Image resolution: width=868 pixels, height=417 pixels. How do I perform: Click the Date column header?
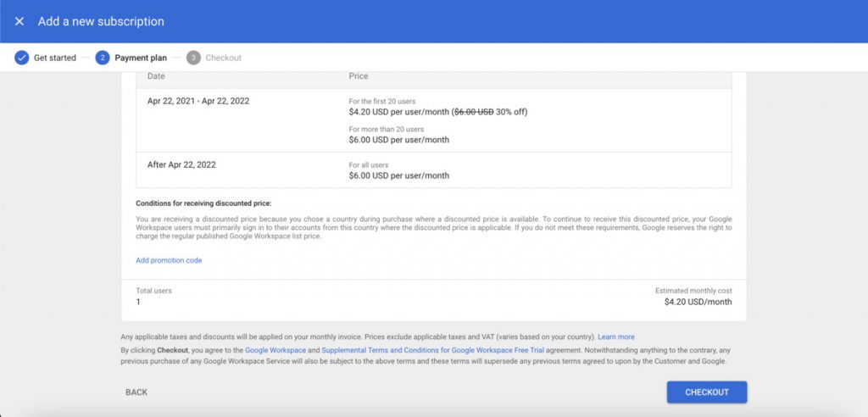click(156, 76)
